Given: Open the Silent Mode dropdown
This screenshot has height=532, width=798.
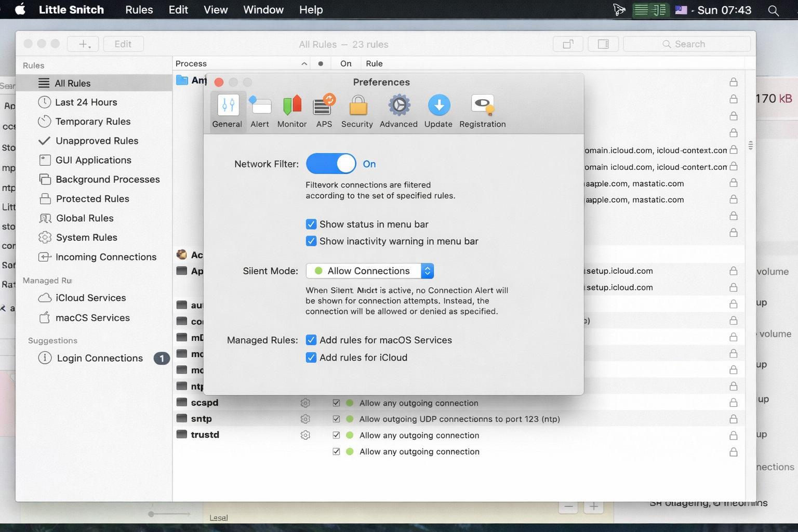Looking at the screenshot, I should (370, 271).
